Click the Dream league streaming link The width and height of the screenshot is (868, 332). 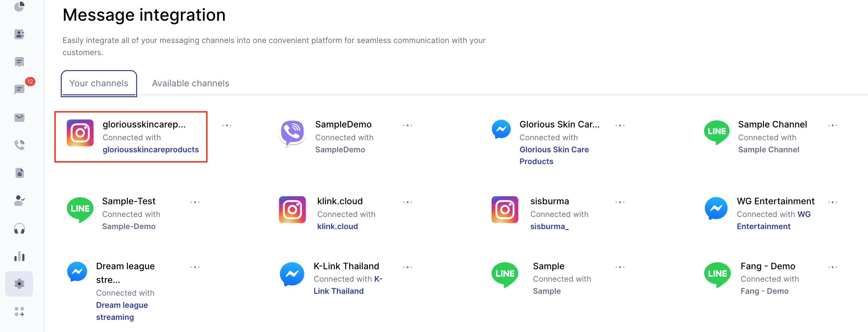click(x=122, y=311)
